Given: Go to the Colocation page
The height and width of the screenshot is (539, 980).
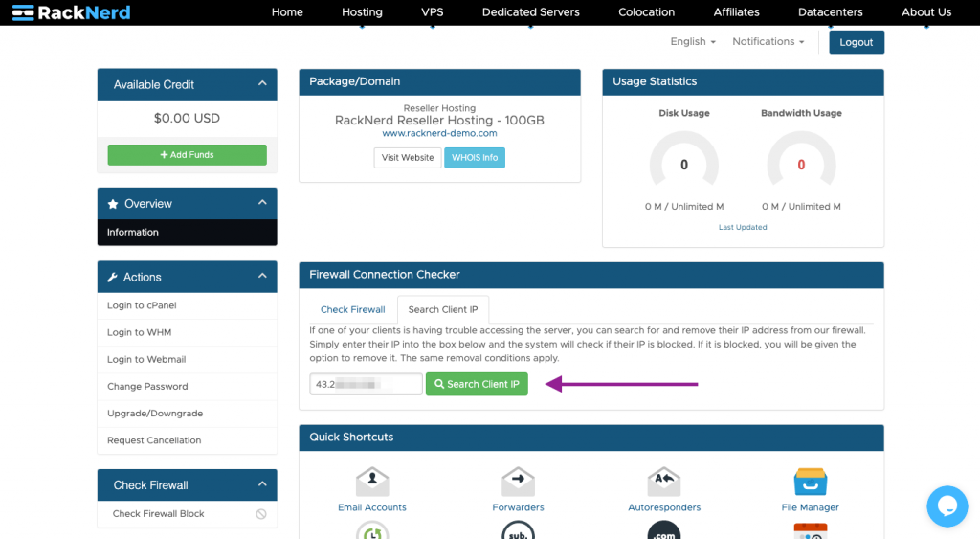Looking at the screenshot, I should (x=646, y=11).
